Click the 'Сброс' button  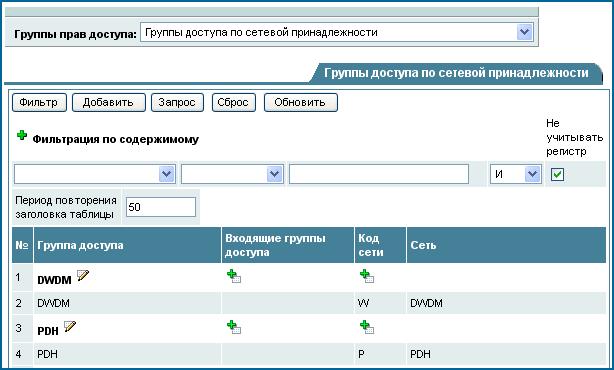click(x=233, y=103)
